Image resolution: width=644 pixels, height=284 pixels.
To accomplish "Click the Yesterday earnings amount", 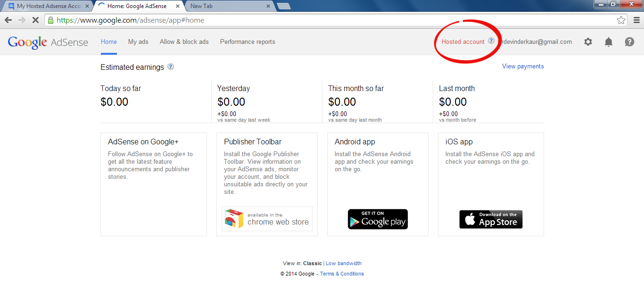I will tap(231, 102).
